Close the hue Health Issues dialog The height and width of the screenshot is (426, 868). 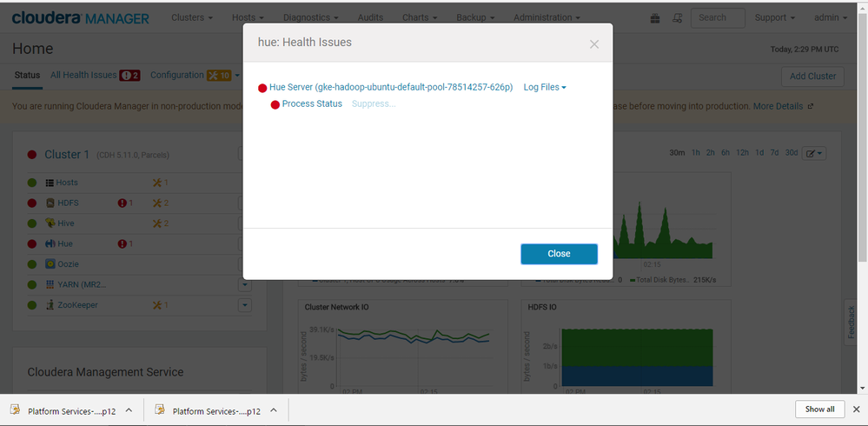559,254
